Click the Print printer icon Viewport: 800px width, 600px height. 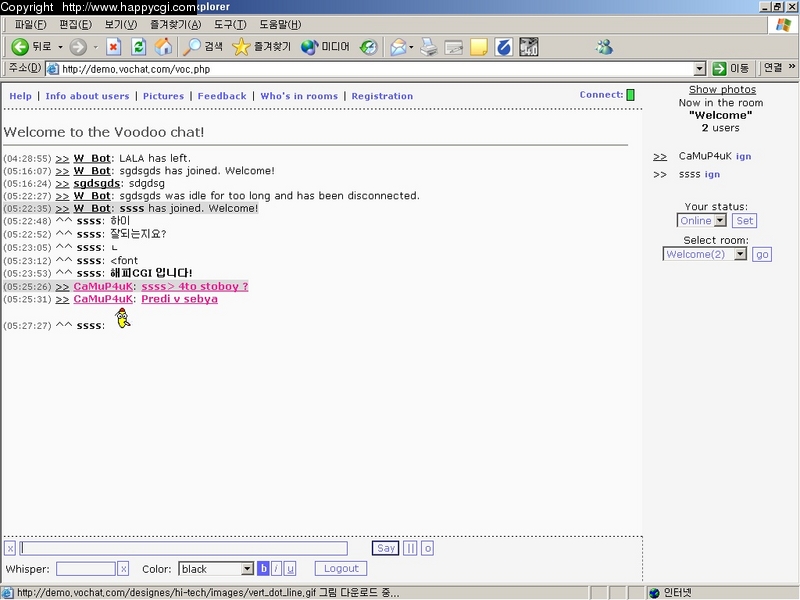tap(429, 47)
